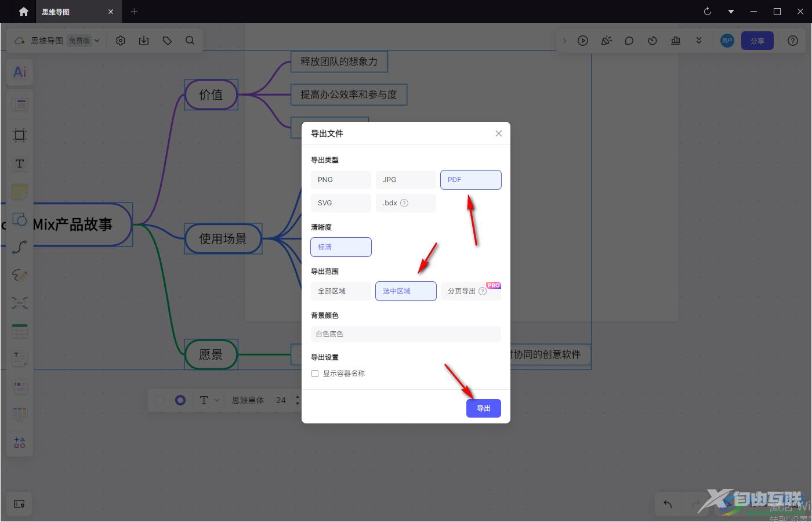
Task: Click the celebration confetti icon
Action: tap(606, 41)
